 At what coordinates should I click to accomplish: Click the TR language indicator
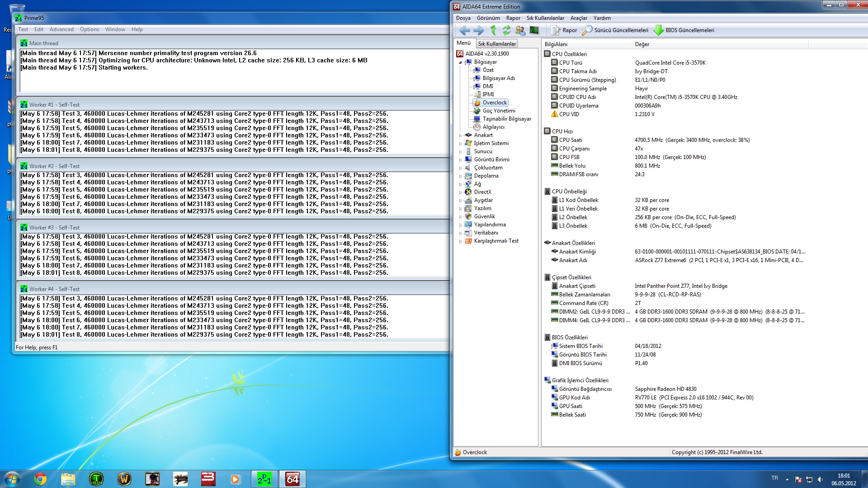[774, 478]
